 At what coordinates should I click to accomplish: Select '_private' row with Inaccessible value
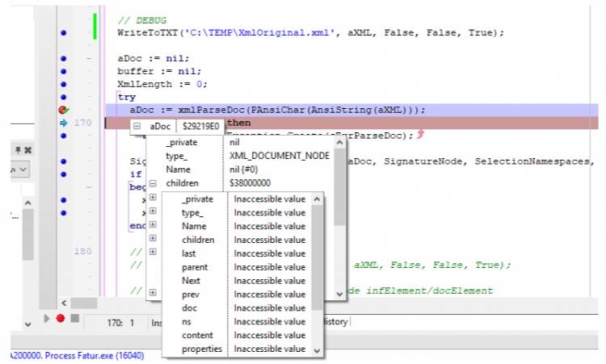pos(238,199)
